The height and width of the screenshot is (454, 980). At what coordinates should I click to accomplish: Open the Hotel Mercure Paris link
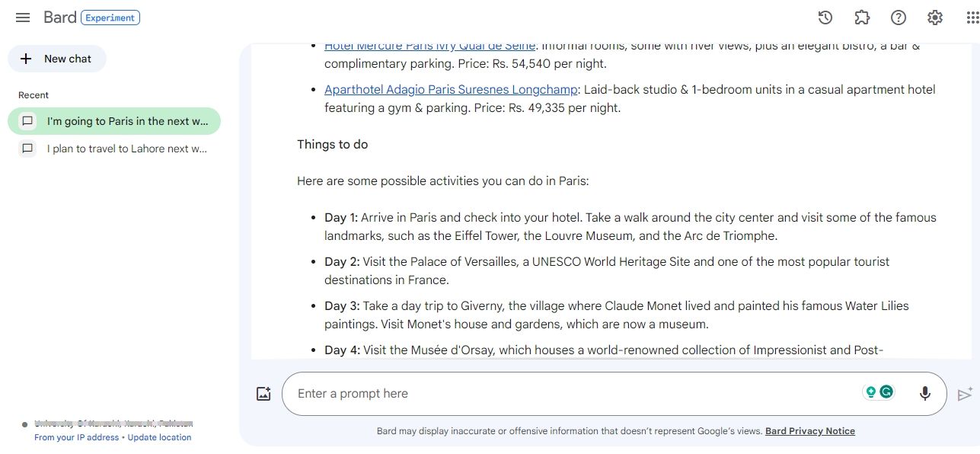[429, 45]
